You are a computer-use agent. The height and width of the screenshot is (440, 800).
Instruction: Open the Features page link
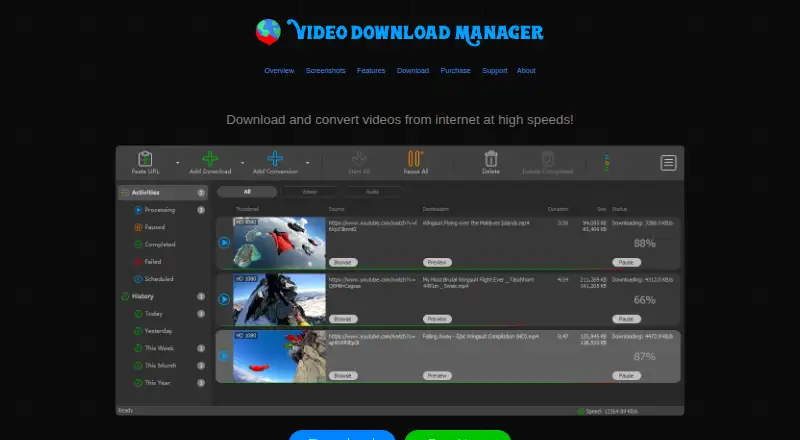click(x=371, y=70)
